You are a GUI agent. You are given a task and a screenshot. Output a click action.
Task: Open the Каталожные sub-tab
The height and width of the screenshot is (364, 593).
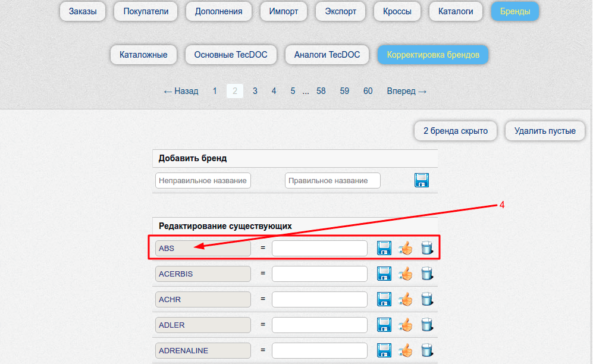[x=143, y=55]
